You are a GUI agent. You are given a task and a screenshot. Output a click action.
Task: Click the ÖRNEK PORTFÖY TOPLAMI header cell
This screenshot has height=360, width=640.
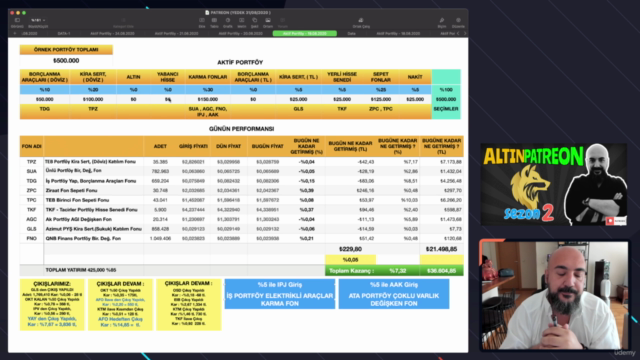(66, 50)
